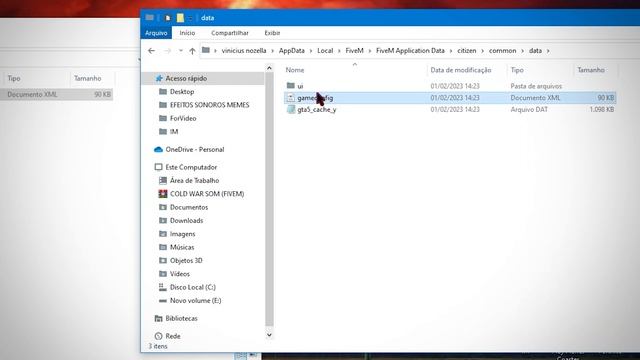Click Tamanho column in background window
Viewport: 640px width, 360px height.
pyautogui.click(x=87, y=78)
